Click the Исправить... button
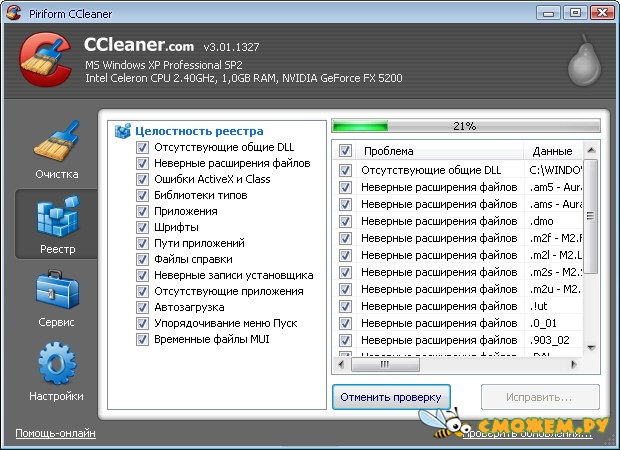This screenshot has width=620, height=450. (540, 397)
